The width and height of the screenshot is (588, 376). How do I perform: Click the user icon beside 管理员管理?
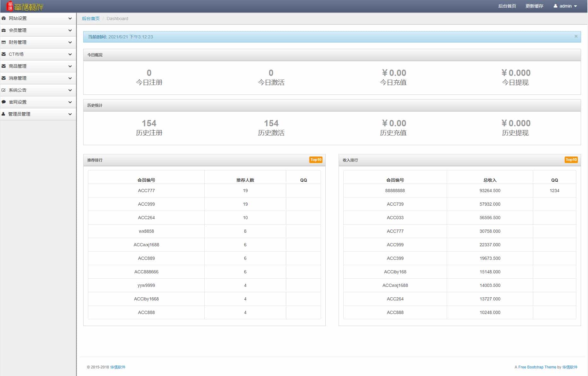coord(4,114)
